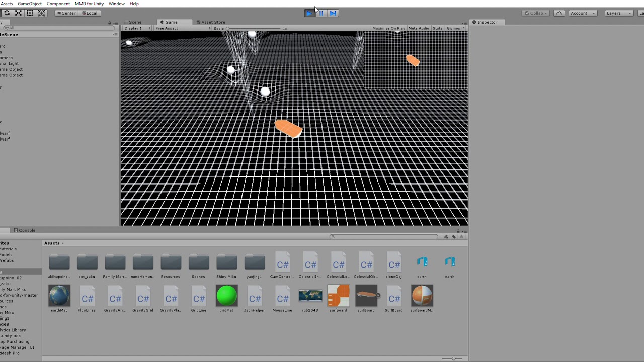The width and height of the screenshot is (644, 362).
Task: Open the Console tab
Action: tap(25, 230)
